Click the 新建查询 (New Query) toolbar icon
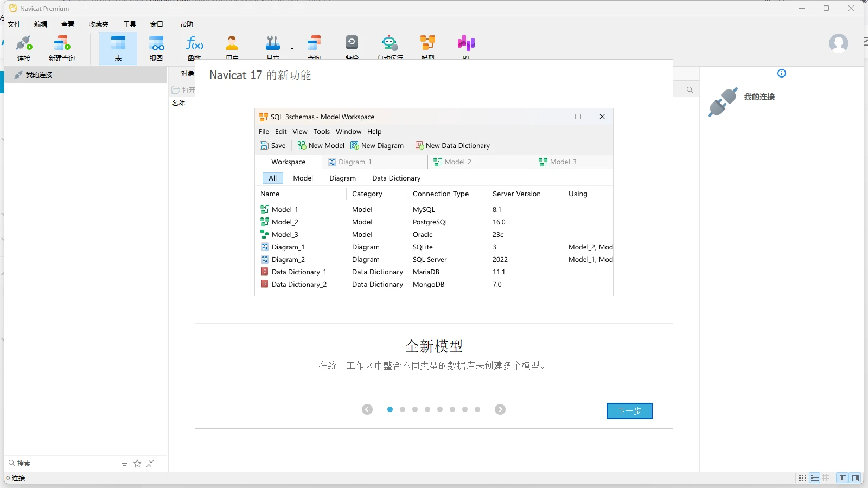This screenshot has height=488, width=868. coord(62,48)
